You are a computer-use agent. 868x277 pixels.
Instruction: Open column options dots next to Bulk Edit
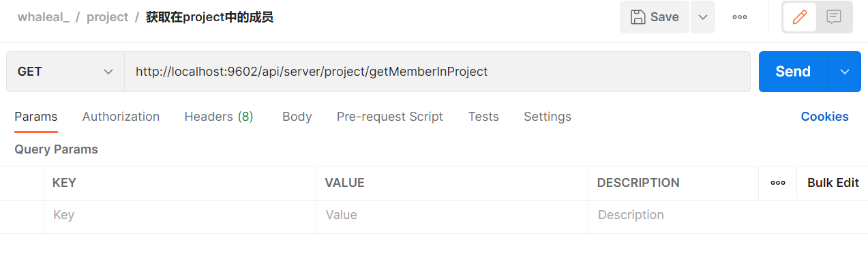click(777, 183)
